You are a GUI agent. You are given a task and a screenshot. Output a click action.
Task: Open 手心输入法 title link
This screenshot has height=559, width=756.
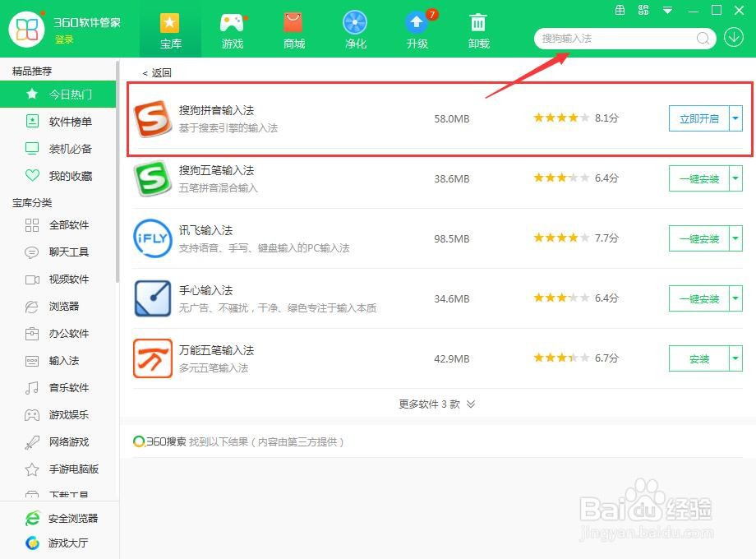tap(206, 290)
